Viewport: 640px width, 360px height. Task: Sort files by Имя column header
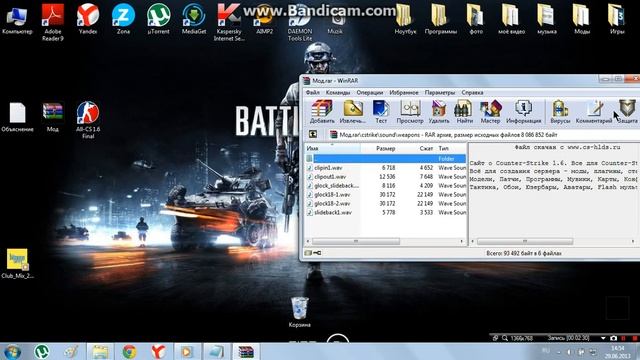332,149
